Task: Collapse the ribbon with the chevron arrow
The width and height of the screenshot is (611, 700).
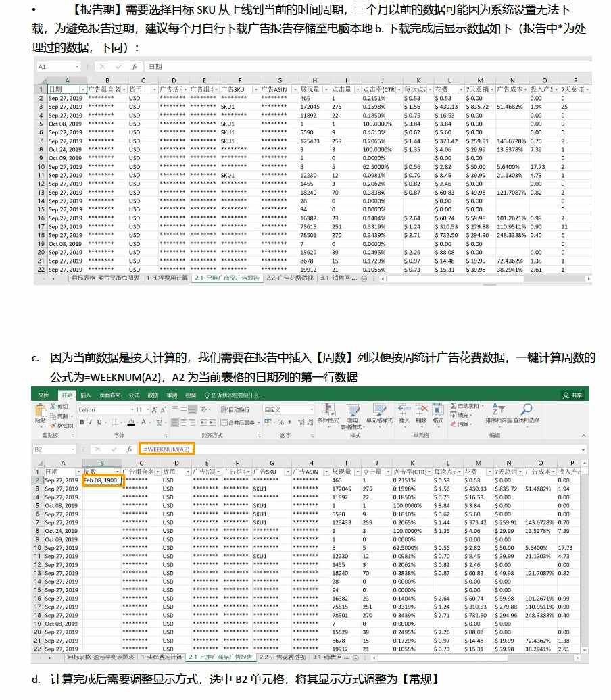Action: (x=583, y=436)
